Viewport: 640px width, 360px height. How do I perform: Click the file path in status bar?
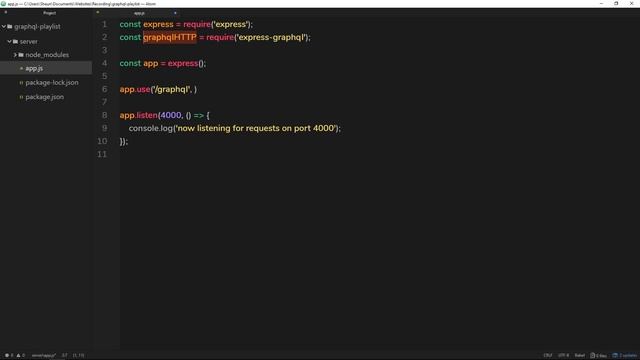[x=44, y=356]
